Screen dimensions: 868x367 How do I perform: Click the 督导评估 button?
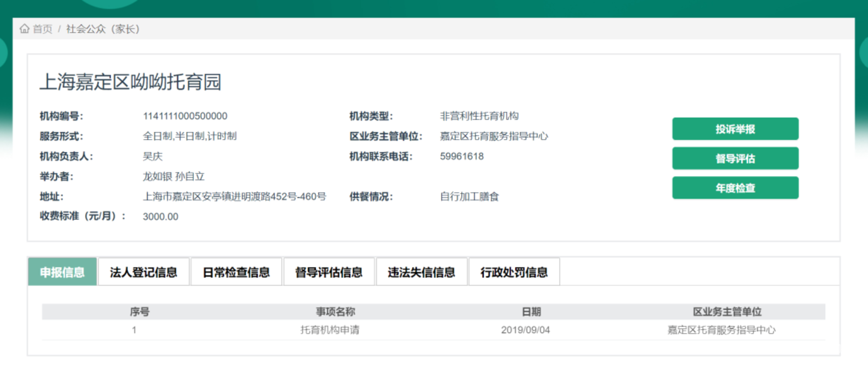pyautogui.click(x=736, y=159)
